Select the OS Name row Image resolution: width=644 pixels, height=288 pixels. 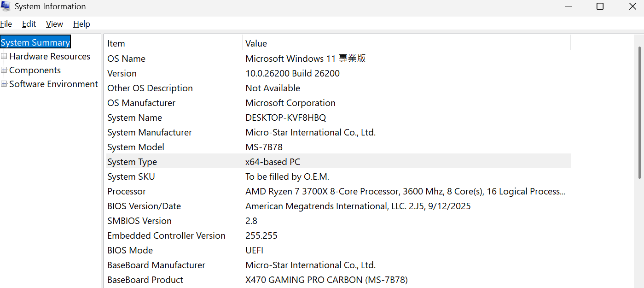(x=337, y=59)
